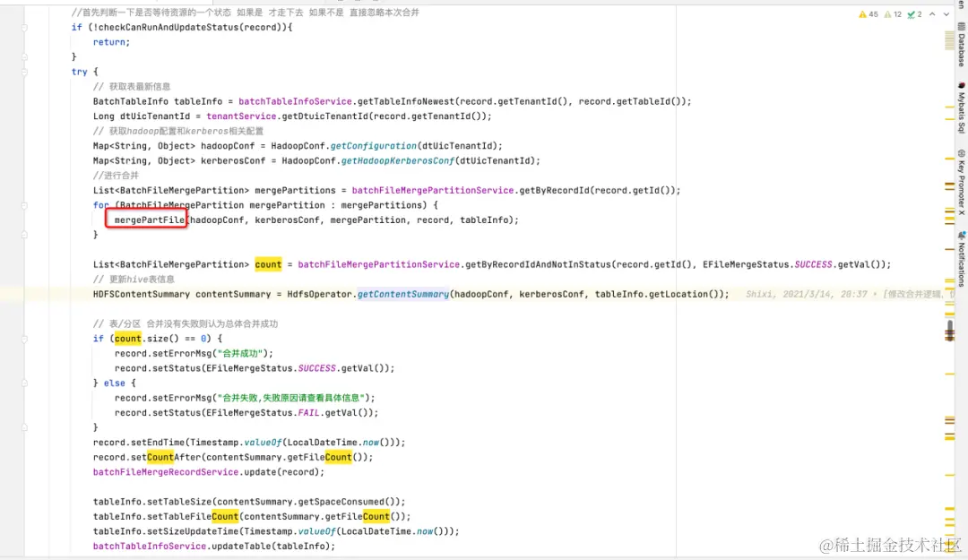Click tenantService field reference
Image resolution: width=968 pixels, height=560 pixels.
(241, 116)
